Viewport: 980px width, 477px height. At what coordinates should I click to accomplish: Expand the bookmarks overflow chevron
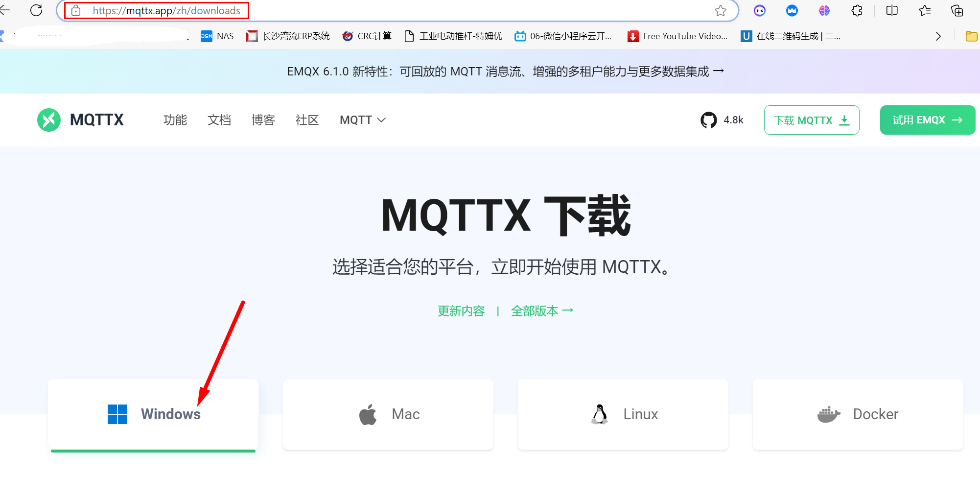pos(938,36)
